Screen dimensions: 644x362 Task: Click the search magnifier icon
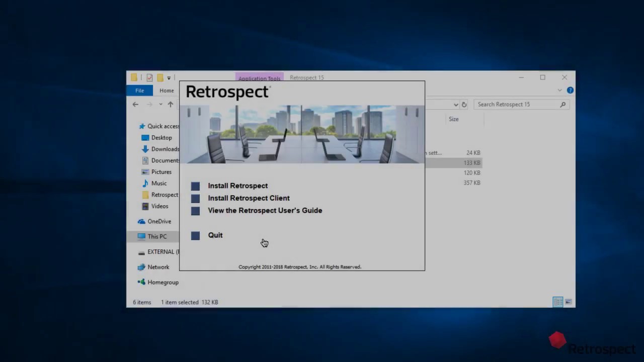coord(563,104)
